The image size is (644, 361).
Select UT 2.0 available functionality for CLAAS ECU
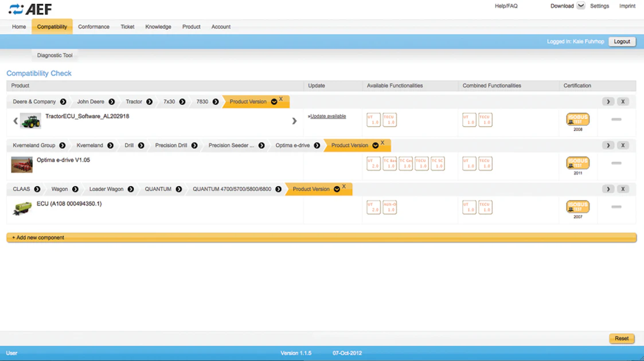373,207
